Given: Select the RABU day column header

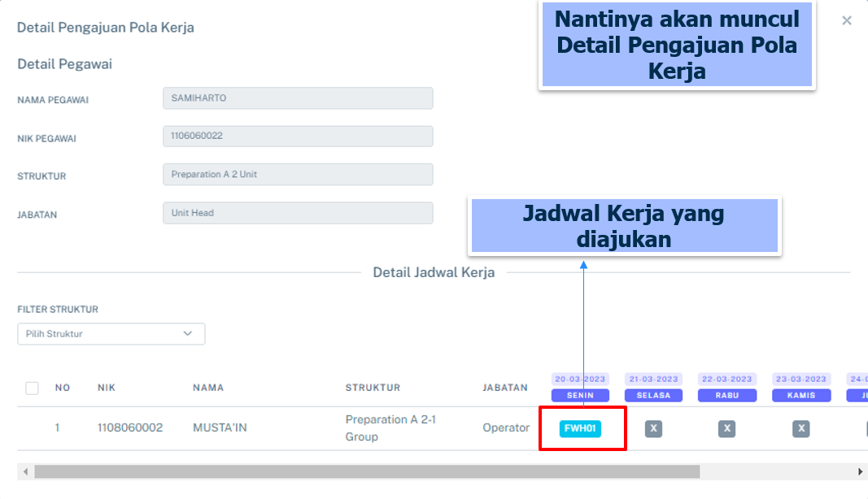Looking at the screenshot, I should tap(727, 396).
